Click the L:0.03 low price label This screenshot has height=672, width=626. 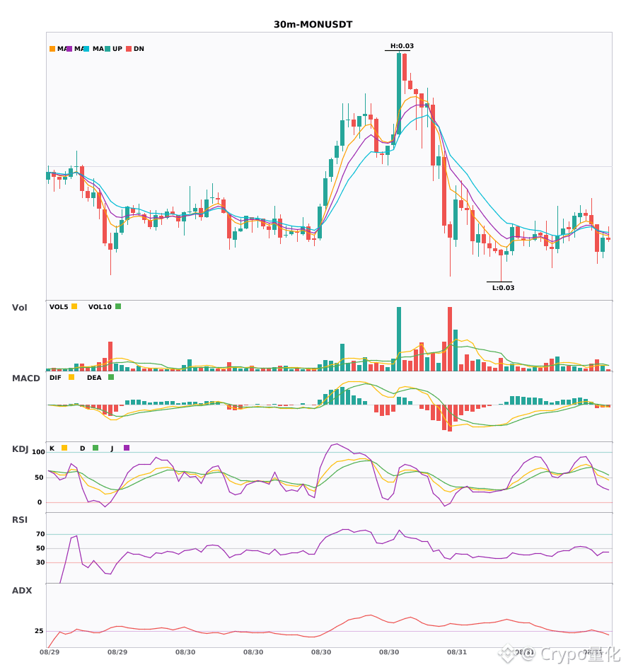coord(503,288)
